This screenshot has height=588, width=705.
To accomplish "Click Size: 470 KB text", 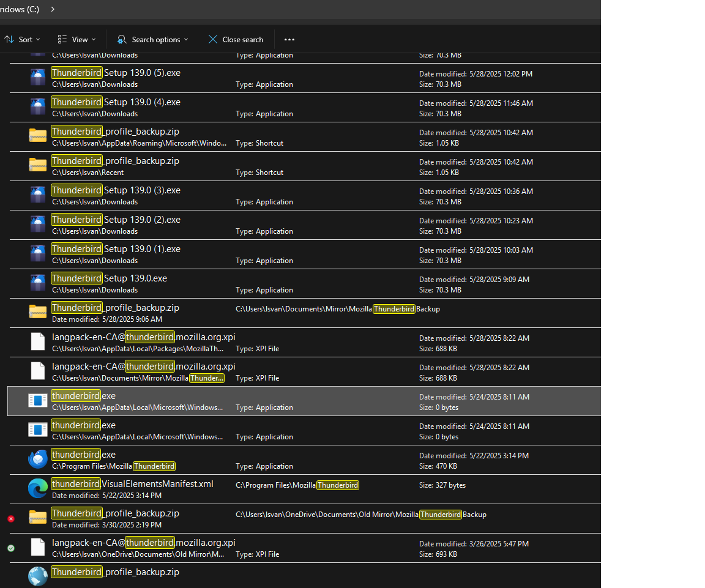I will [x=438, y=466].
